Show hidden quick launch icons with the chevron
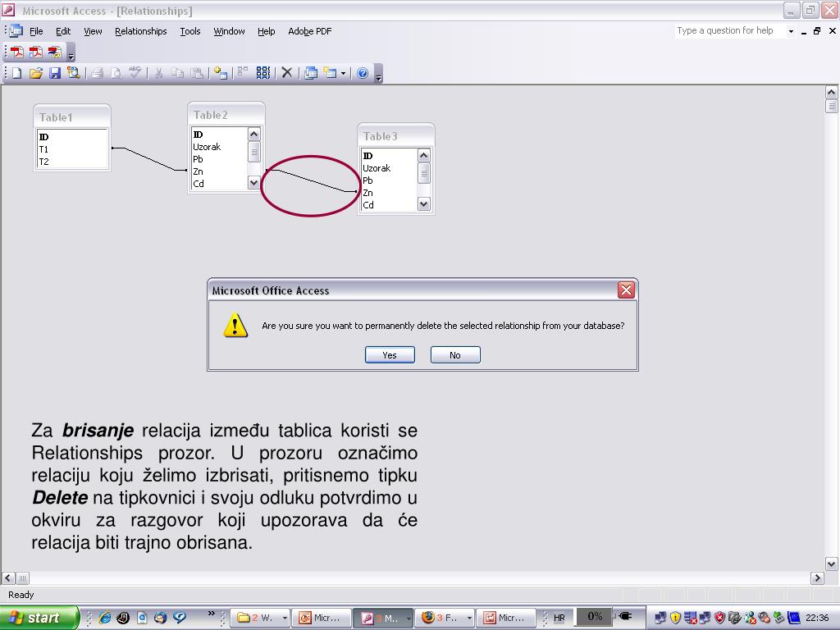Image resolution: width=840 pixels, height=630 pixels. (x=211, y=614)
